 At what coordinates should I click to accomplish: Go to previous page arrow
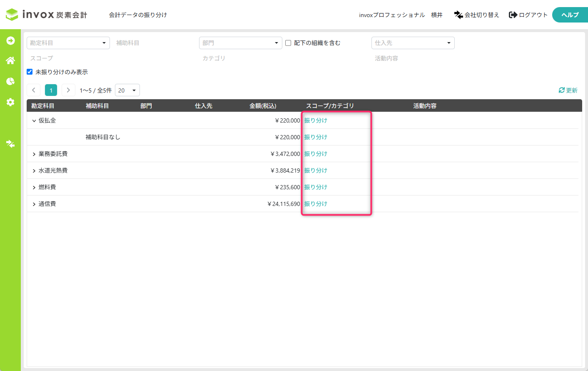[x=34, y=90]
